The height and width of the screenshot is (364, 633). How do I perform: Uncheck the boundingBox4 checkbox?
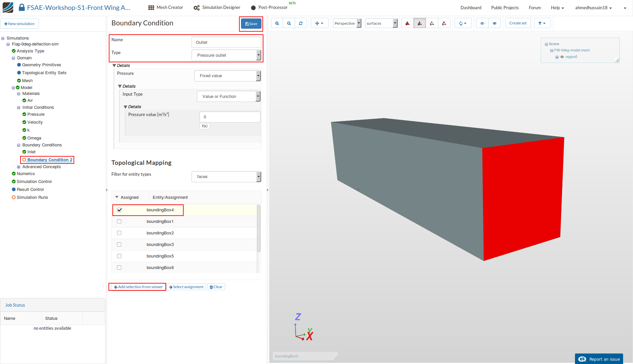119,210
